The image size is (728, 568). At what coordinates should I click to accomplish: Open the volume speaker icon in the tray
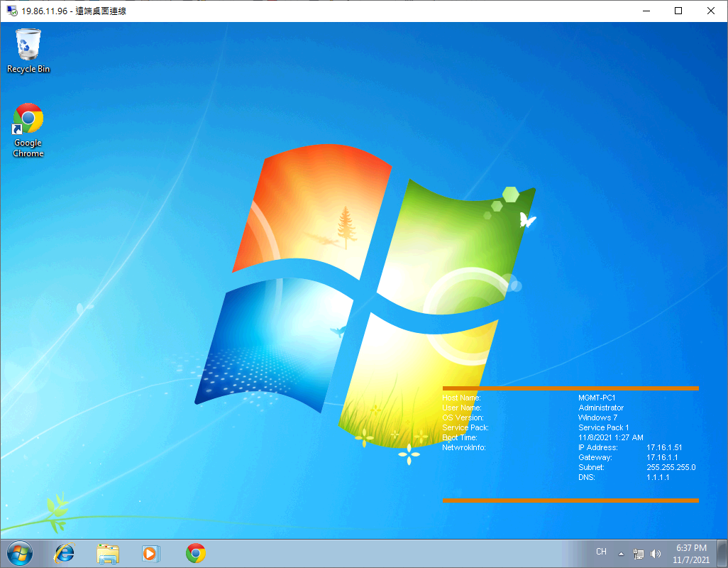(x=655, y=554)
